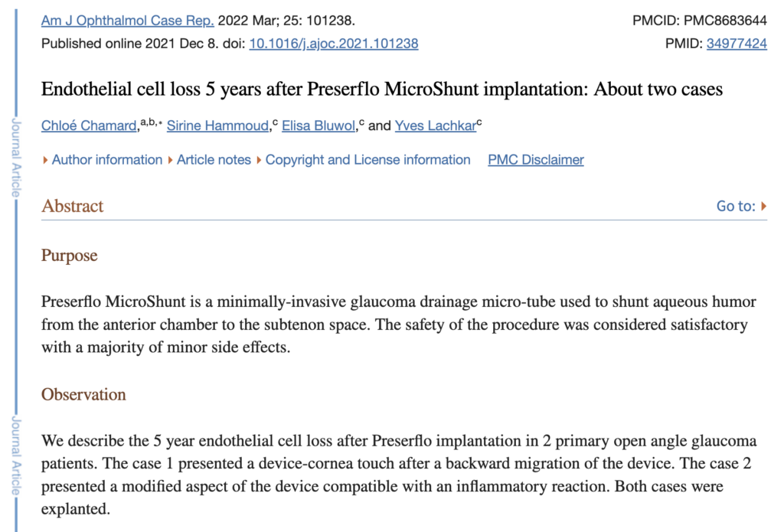Click author name Chloé Chamard
Image resolution: width=784 pixels, height=532 pixels.
coord(89,126)
